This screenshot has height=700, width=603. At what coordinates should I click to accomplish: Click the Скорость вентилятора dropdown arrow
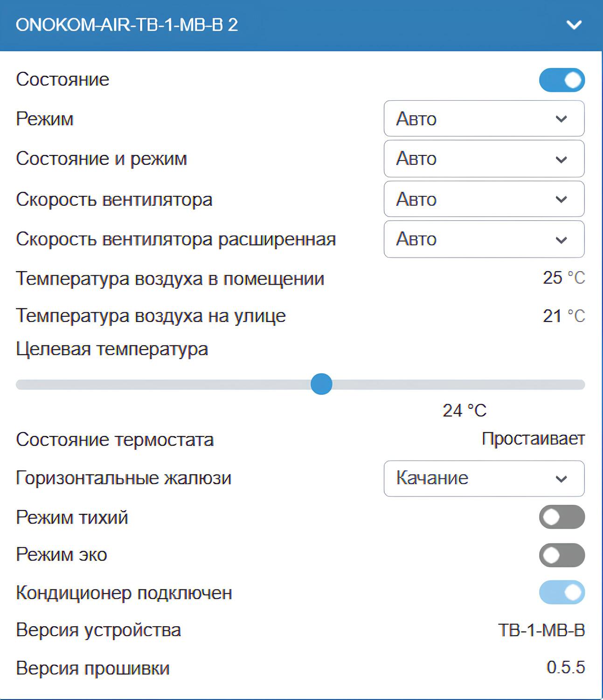(x=562, y=199)
